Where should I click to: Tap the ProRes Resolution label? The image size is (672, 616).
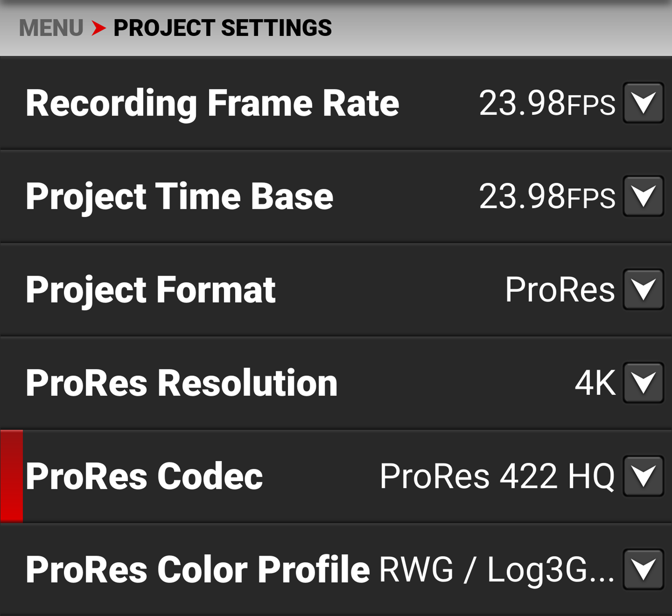[181, 383]
